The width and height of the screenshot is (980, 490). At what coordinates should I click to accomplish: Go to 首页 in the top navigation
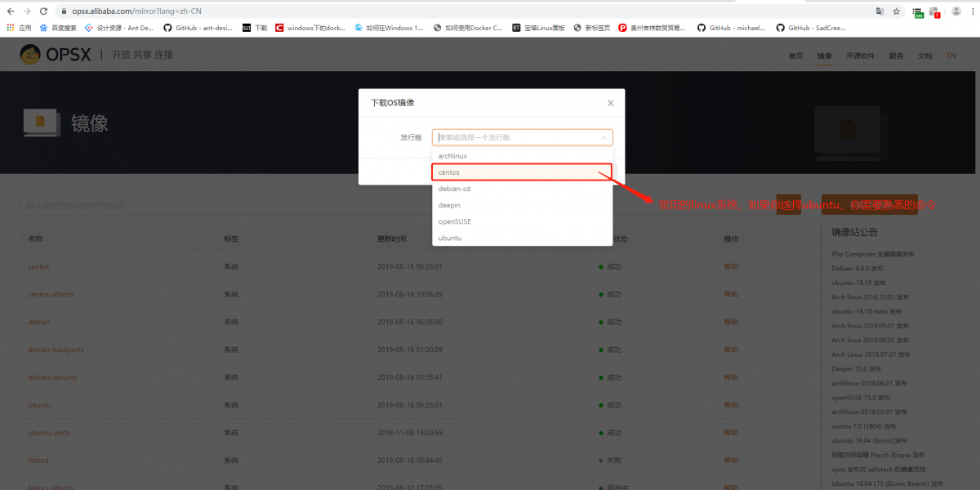(795, 56)
